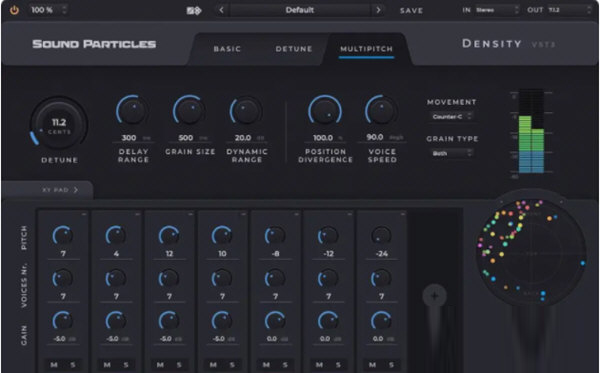The image size is (600, 373).
Task: Switch to the BASIC tab
Action: tap(227, 49)
